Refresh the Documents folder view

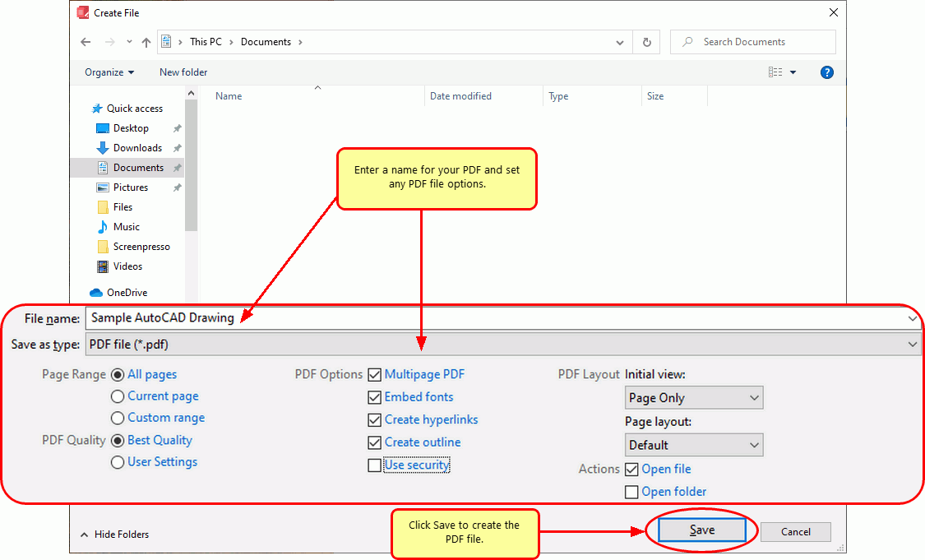coord(646,41)
